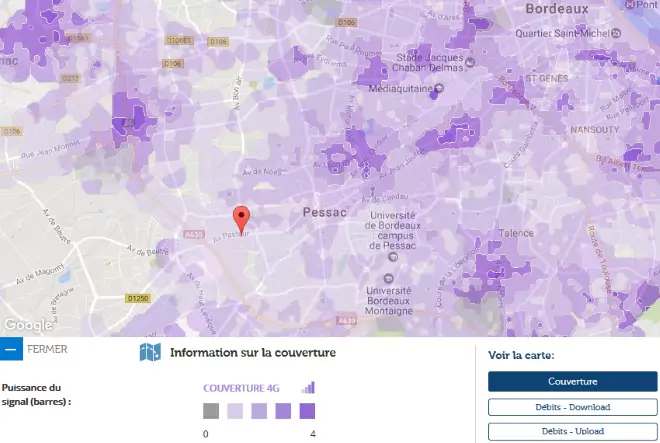Click the Quartier Saint-Michel marker icon
Viewport: 660px width, 443px height.
[x=616, y=33]
